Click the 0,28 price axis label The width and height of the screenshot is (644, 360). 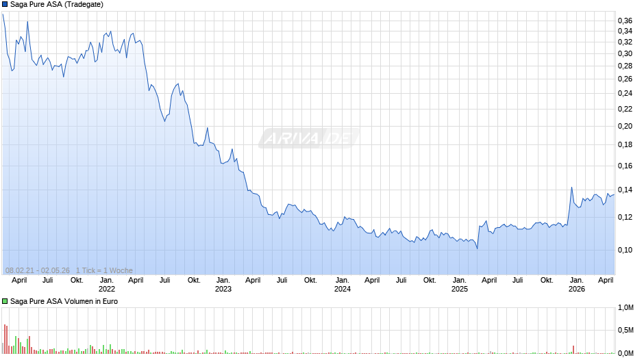[625, 66]
